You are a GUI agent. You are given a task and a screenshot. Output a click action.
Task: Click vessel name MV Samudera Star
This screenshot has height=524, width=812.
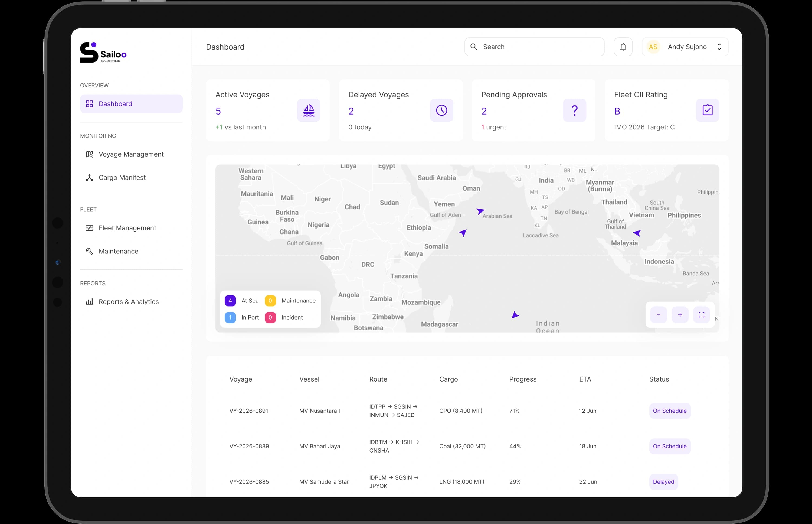324,482
